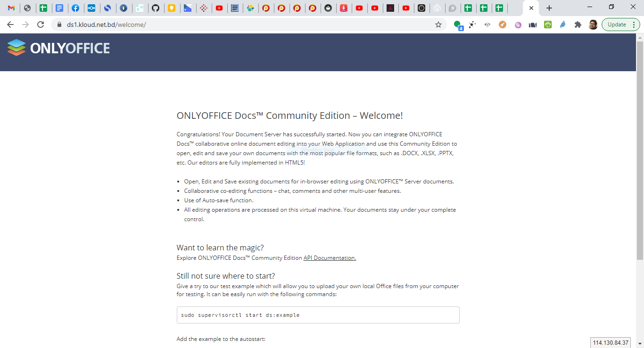Open the tab with colorful blob icon

point(250,8)
